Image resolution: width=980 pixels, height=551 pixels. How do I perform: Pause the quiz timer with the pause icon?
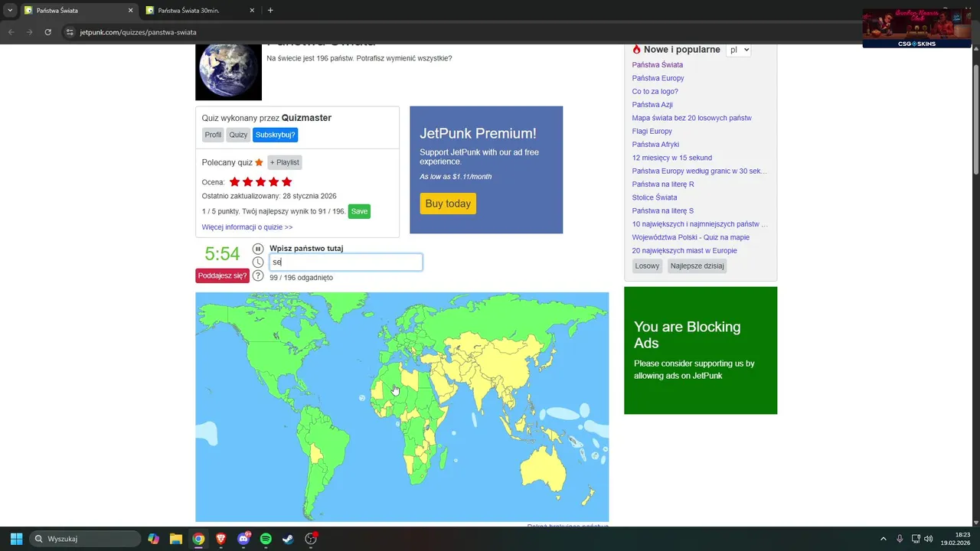tap(258, 249)
